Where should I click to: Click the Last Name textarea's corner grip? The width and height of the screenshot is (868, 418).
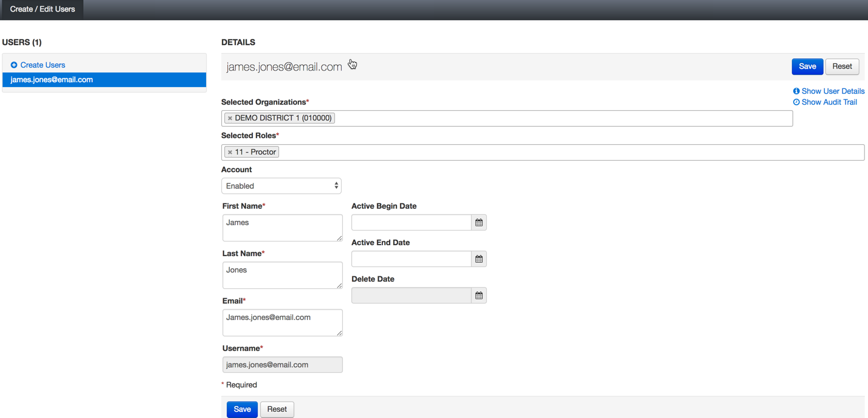339,285
